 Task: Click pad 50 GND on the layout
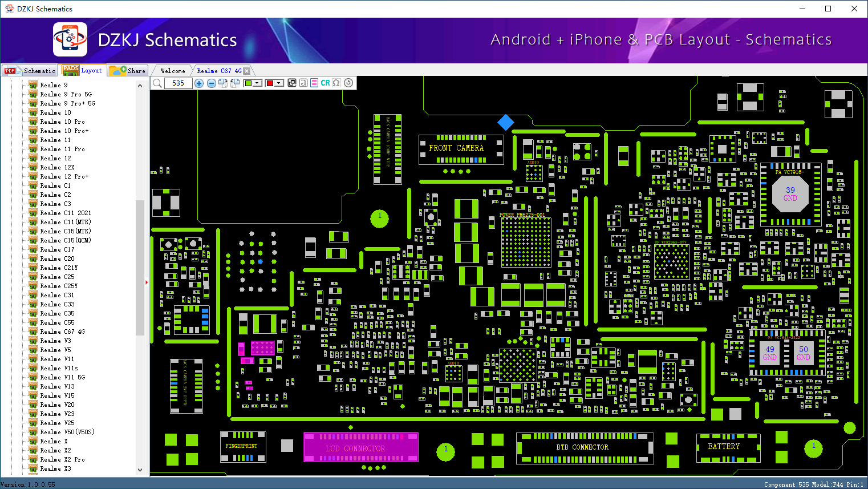804,353
